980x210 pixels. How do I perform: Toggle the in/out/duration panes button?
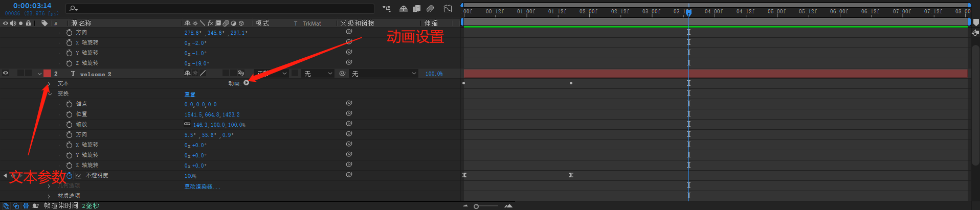tap(26, 206)
